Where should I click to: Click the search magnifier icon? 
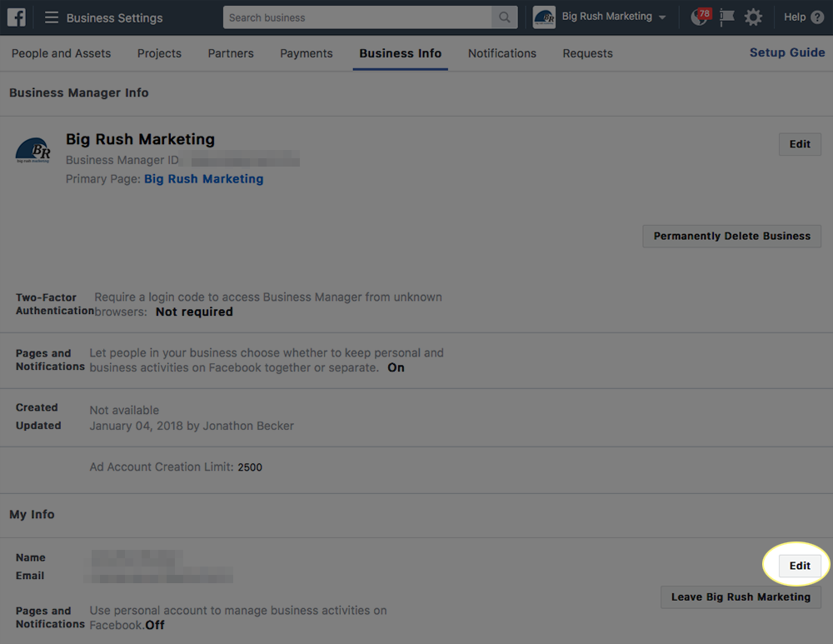click(x=504, y=17)
